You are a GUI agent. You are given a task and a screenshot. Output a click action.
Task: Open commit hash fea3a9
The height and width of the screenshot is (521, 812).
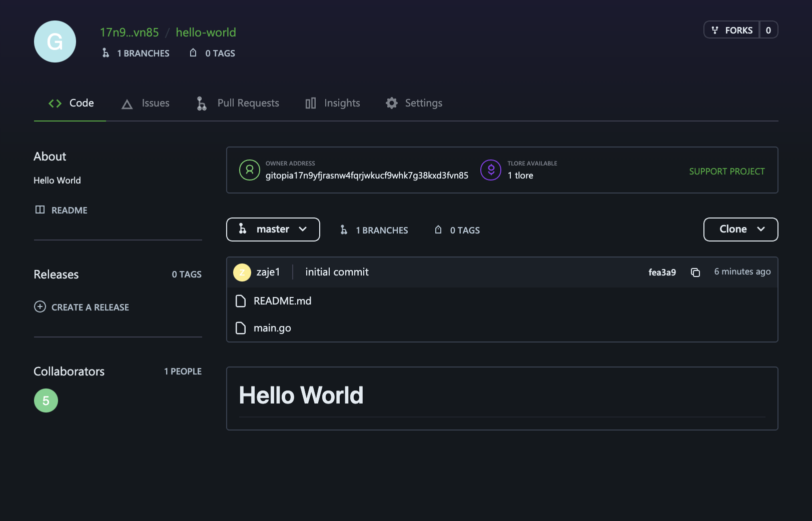662,272
